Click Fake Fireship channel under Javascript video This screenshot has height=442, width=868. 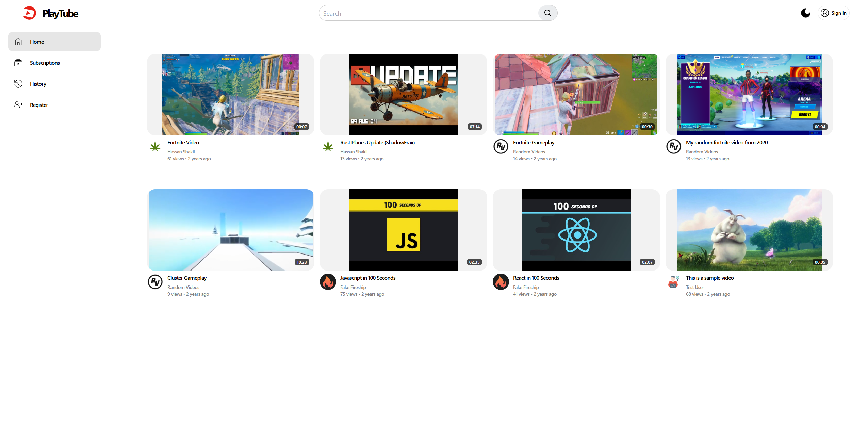point(353,287)
